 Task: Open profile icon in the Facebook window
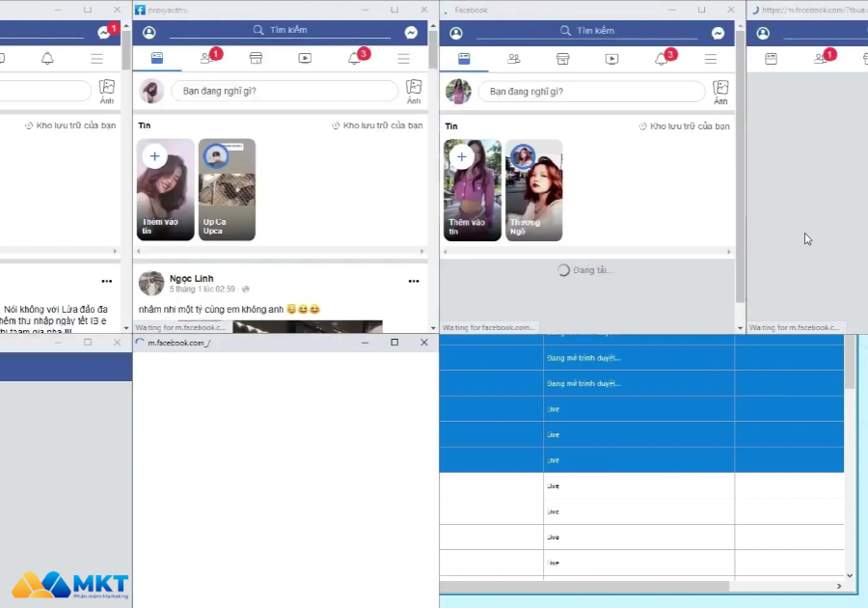(x=456, y=33)
